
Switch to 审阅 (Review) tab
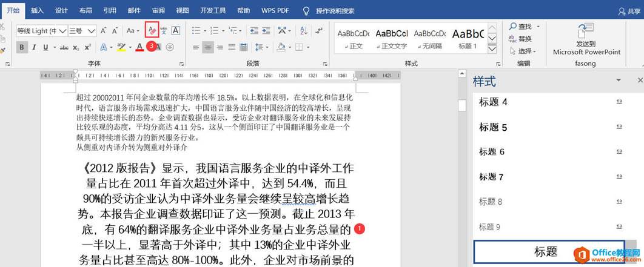[x=158, y=11]
